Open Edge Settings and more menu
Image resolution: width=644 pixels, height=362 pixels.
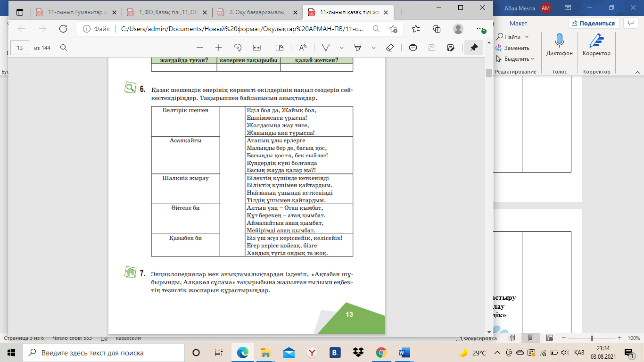(x=480, y=29)
